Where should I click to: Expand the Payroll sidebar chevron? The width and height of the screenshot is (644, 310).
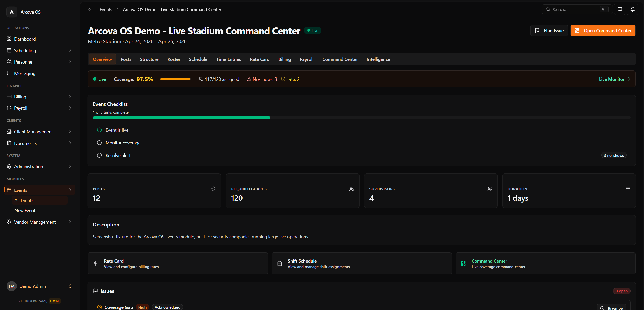tap(70, 108)
